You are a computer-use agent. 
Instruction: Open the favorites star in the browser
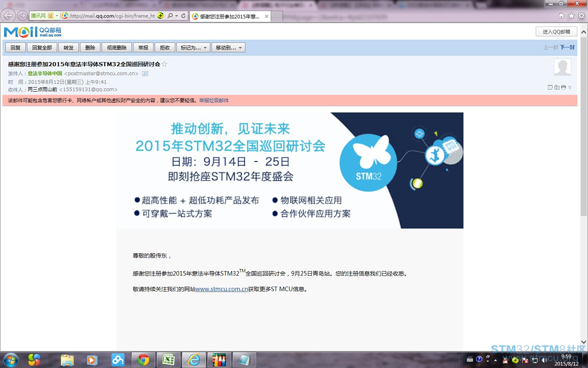point(571,16)
